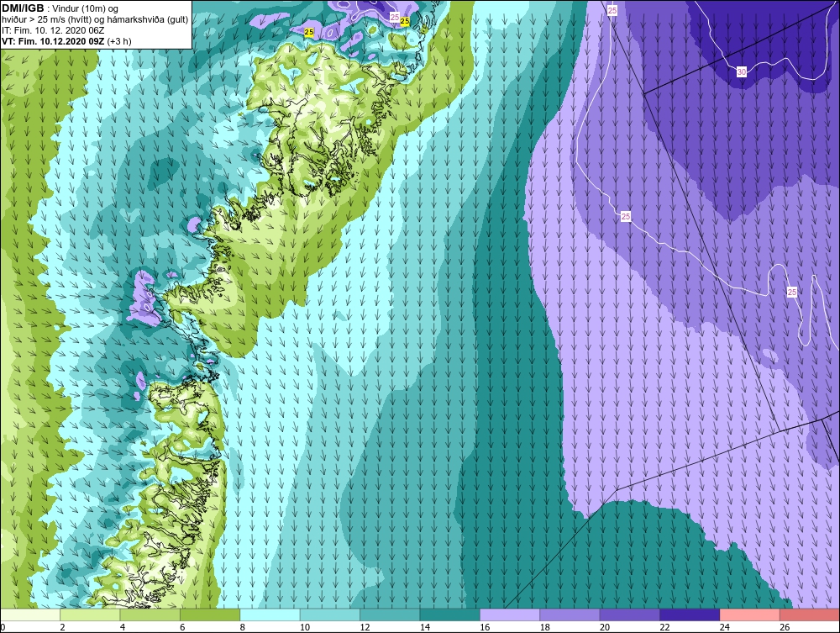This screenshot has width=840, height=633.
Task: Click the 14–16 m/s dark teal legend swatch
Action: tap(450, 615)
